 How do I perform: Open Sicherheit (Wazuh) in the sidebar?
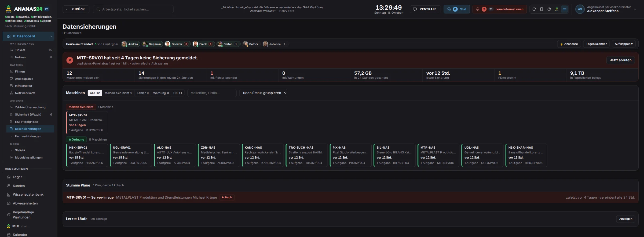(x=30, y=114)
